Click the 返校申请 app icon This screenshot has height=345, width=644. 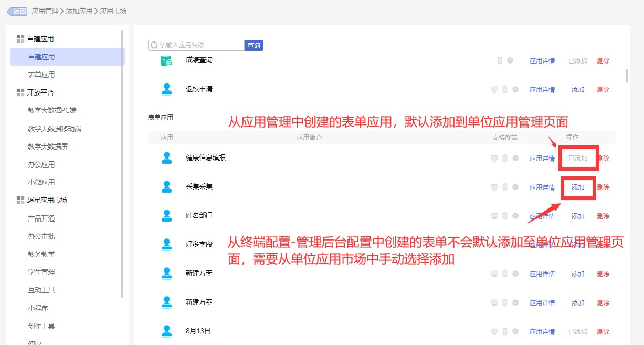[167, 89]
